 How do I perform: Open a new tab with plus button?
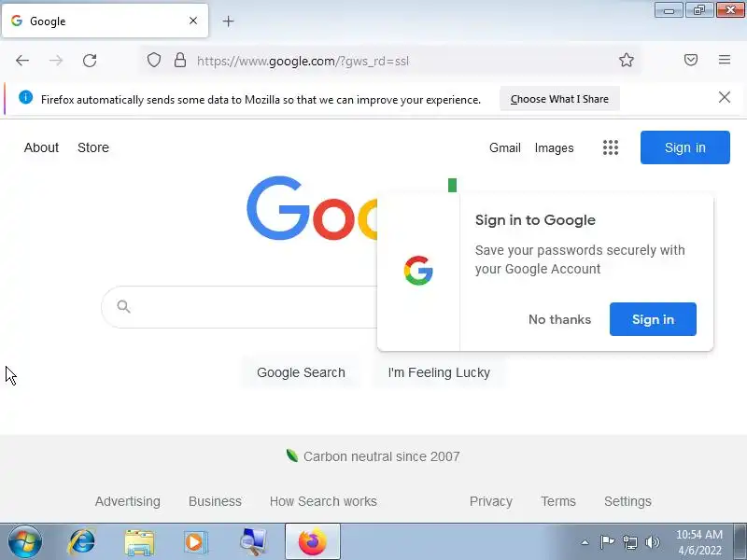tap(228, 21)
